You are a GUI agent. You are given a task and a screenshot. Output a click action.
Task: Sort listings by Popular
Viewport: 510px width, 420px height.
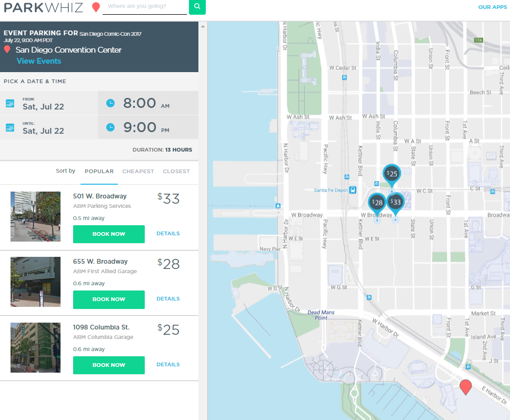point(99,172)
